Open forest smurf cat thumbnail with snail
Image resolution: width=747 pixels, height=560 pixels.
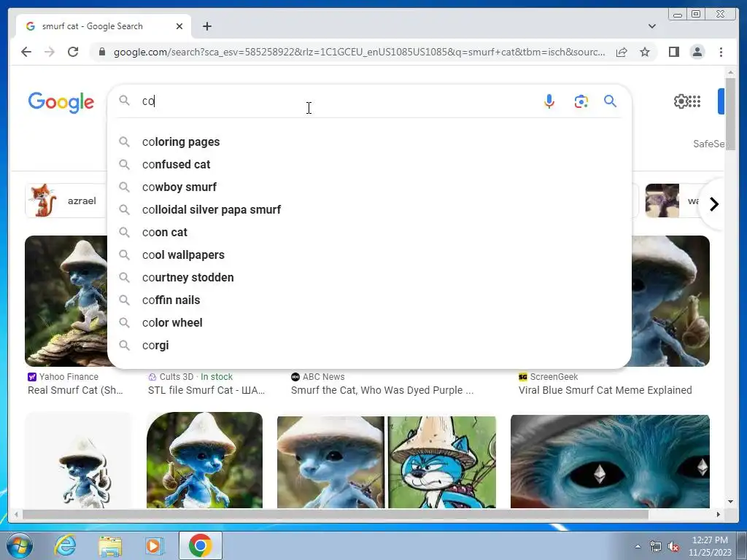pos(204,461)
